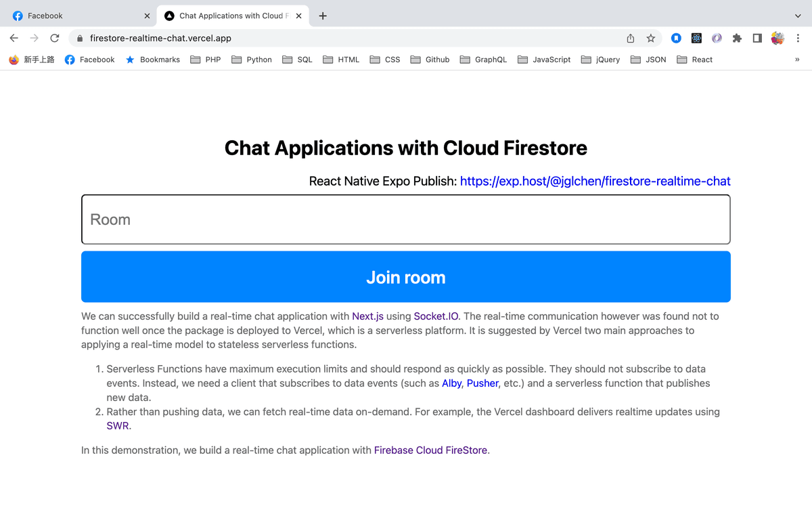
Task: Click the address bar URL
Action: point(161,39)
